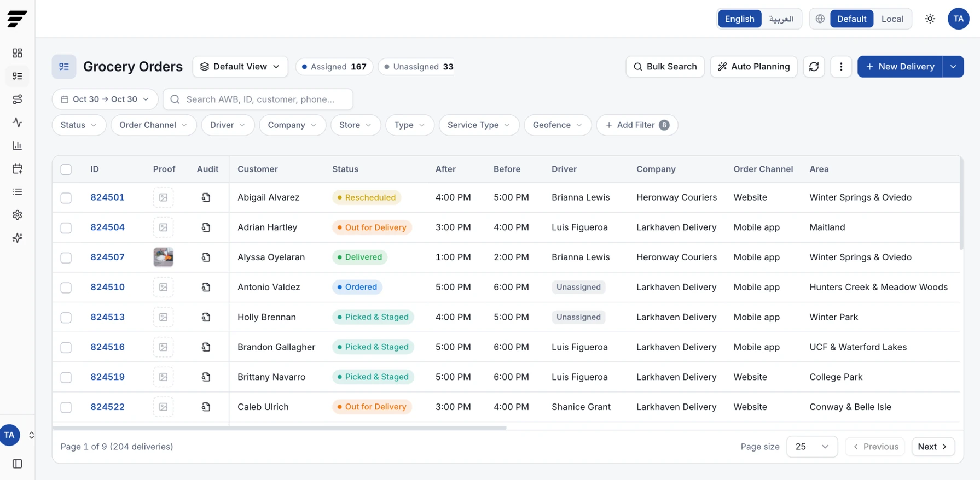Open audit log for order 824510
980x480 pixels.
click(206, 287)
